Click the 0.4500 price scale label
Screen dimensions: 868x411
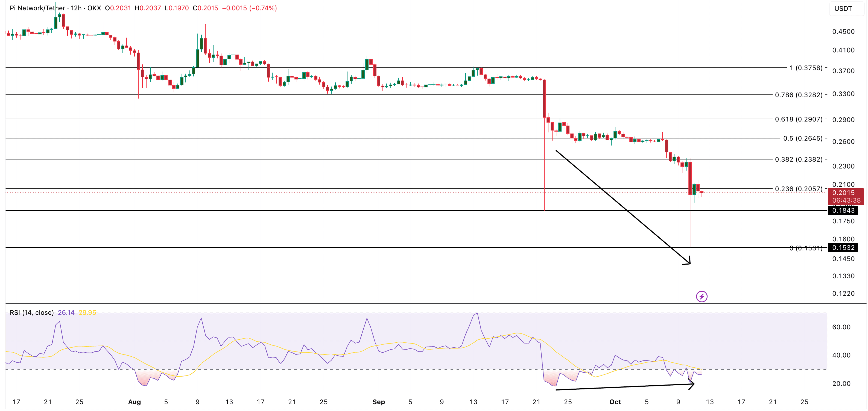click(x=843, y=32)
